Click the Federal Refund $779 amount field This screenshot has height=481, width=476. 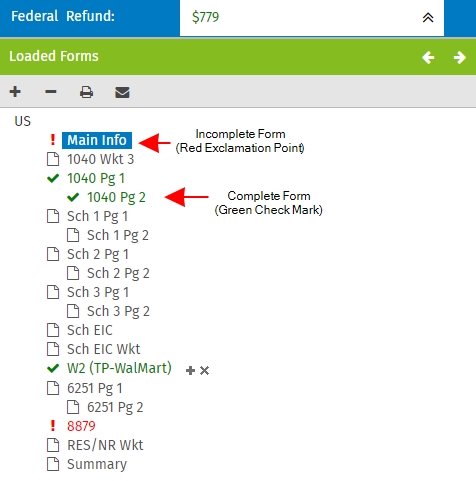point(312,18)
